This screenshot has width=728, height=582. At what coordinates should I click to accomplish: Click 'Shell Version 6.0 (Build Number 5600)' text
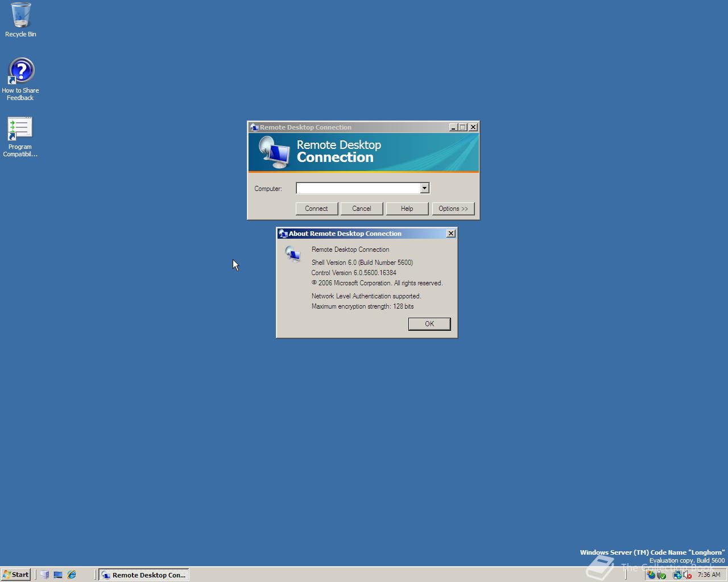coord(362,263)
